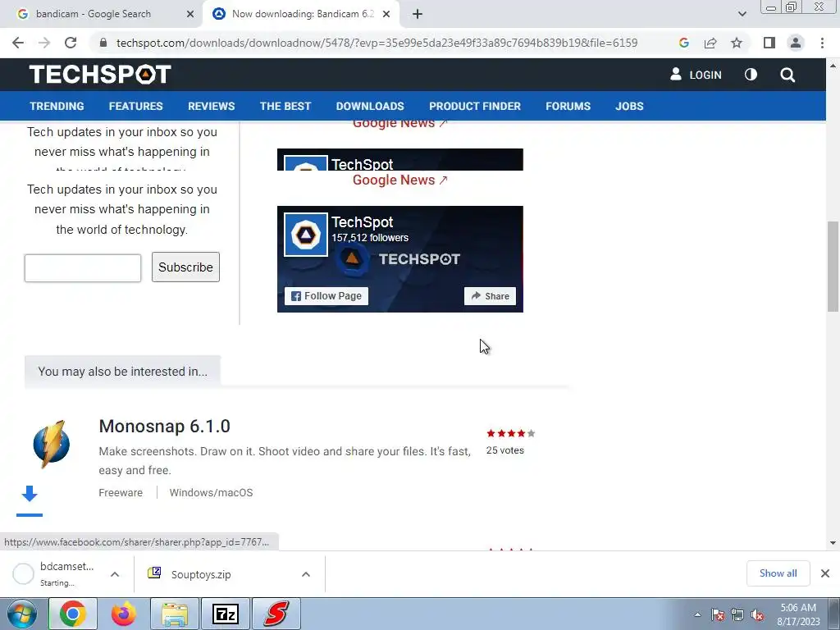840x630 pixels.
Task: Click the Google News link
Action: coord(399,180)
